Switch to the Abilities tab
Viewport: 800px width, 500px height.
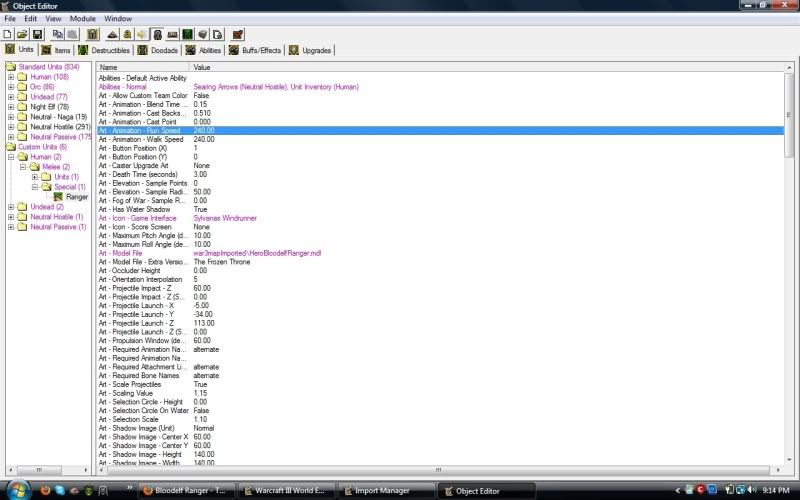tap(204, 50)
